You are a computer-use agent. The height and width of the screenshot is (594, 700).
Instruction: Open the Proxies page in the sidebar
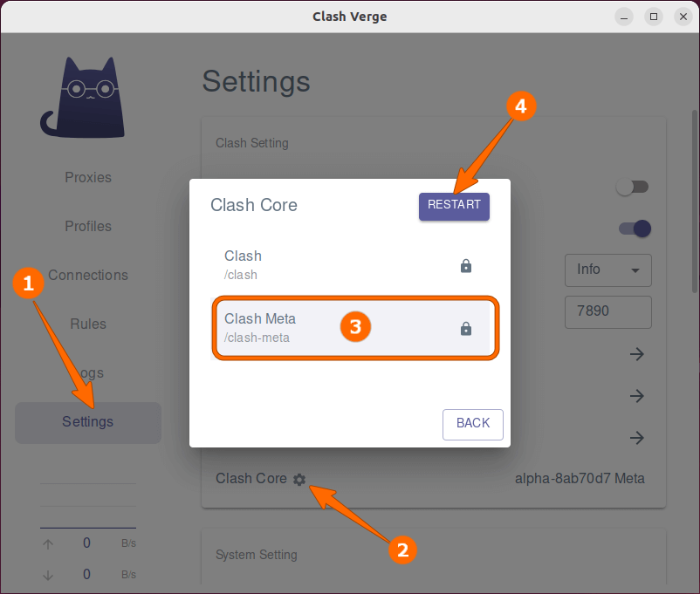[88, 177]
